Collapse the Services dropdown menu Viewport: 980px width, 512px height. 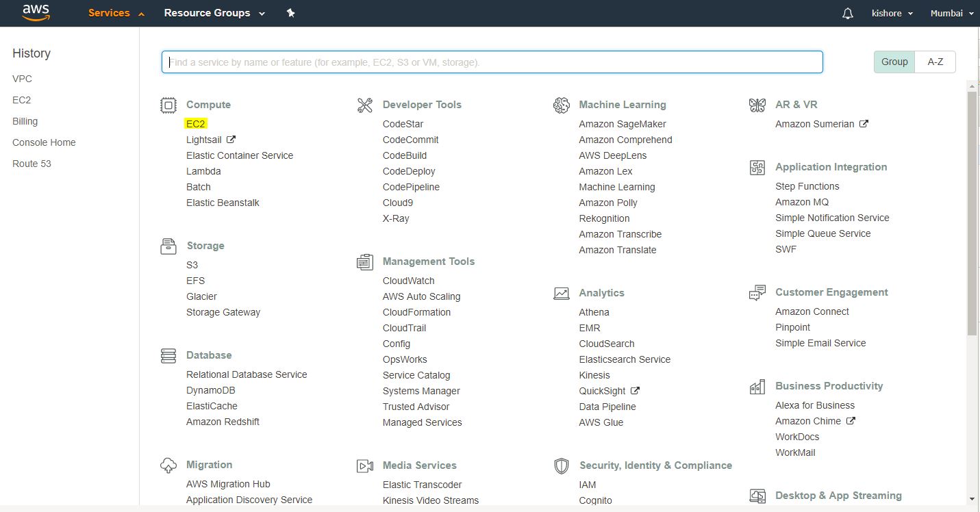coord(116,13)
